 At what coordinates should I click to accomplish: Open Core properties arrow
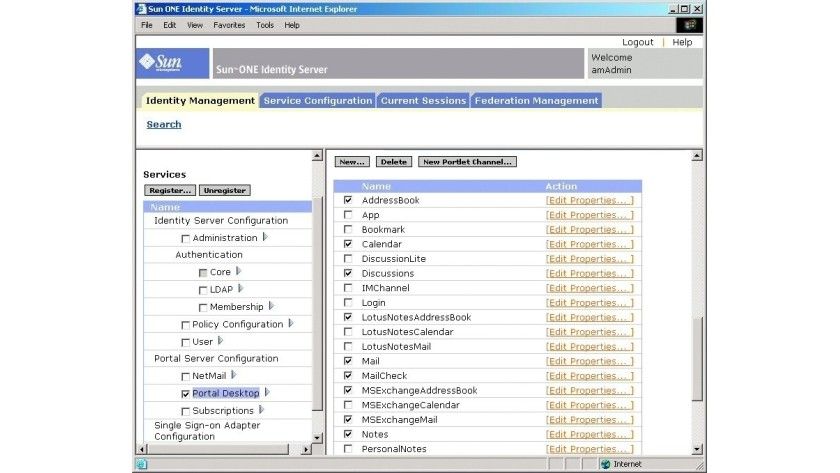pyautogui.click(x=238, y=271)
